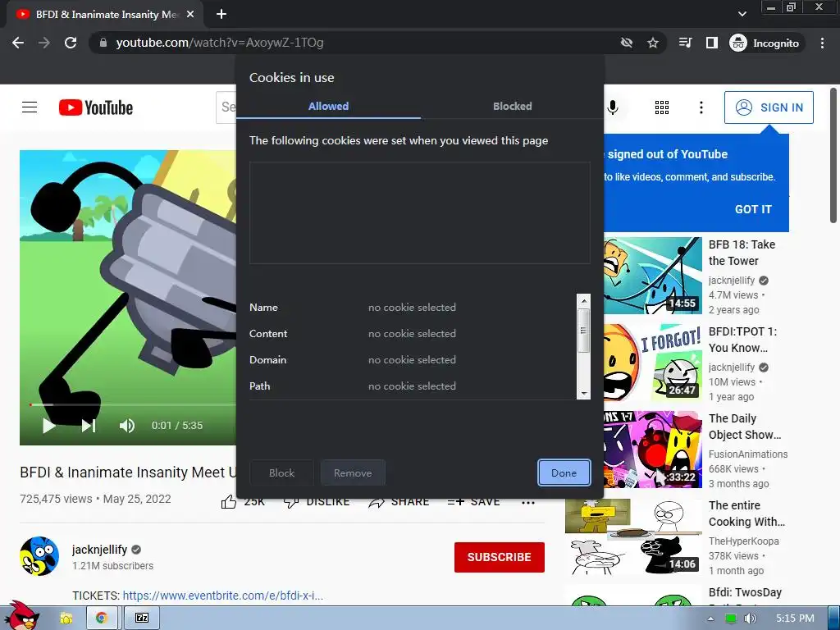
Task: Open Chrome from the taskbar
Action: coord(101,619)
